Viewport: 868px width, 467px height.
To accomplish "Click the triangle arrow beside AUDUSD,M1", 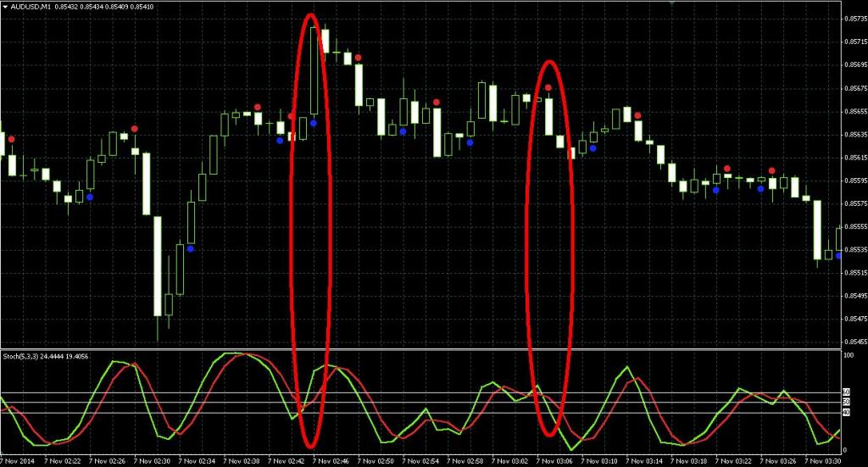I will [x=5, y=7].
